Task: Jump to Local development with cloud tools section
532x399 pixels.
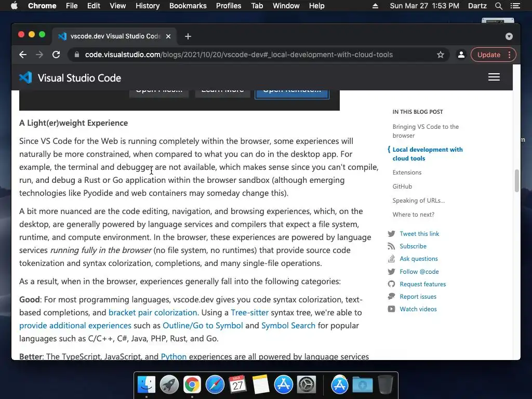Action: point(428,154)
